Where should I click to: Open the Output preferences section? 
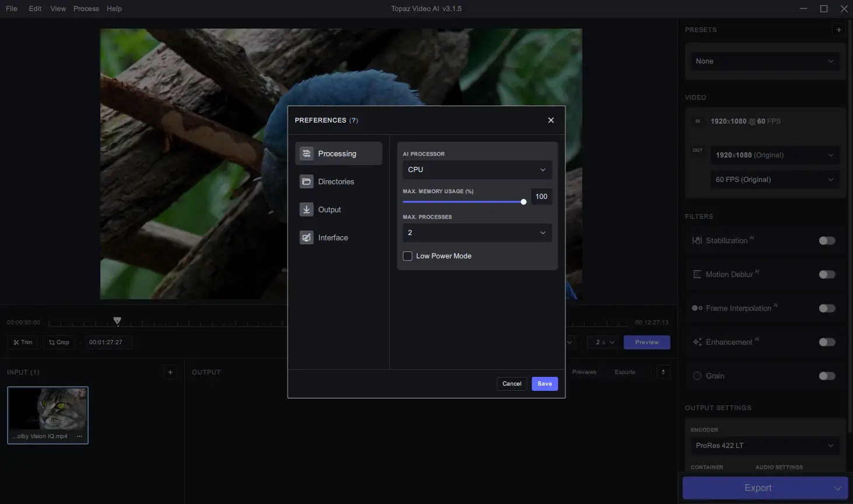pyautogui.click(x=338, y=209)
